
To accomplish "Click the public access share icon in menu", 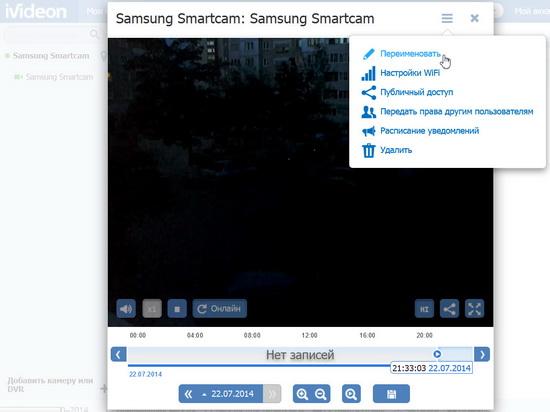I will [369, 93].
